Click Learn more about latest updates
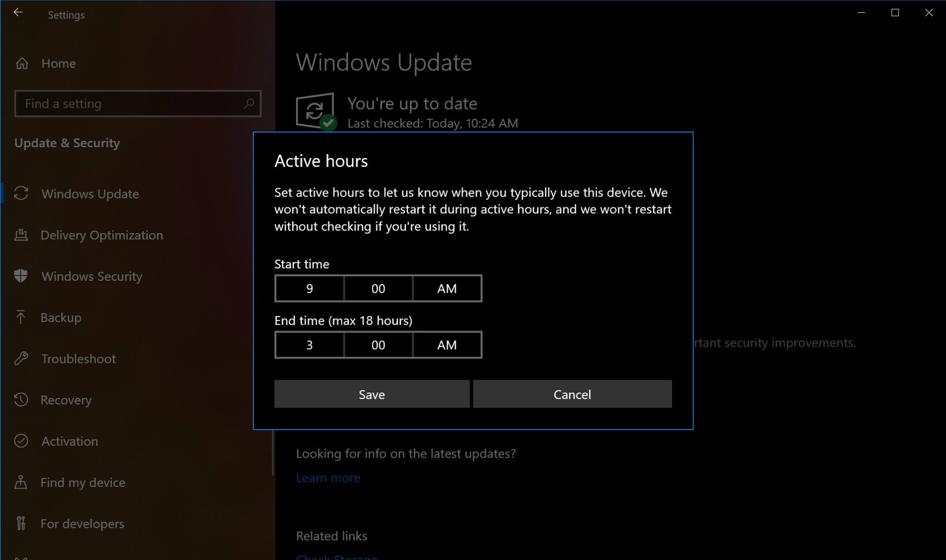Image resolution: width=946 pixels, height=560 pixels. (x=329, y=477)
